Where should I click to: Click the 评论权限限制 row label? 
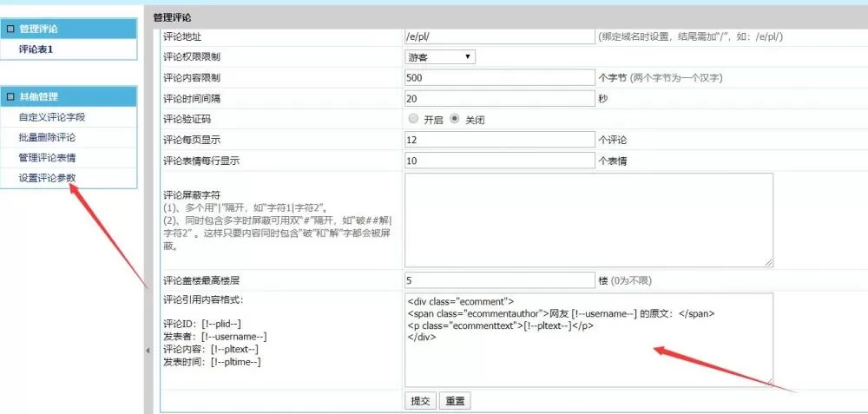(192, 57)
